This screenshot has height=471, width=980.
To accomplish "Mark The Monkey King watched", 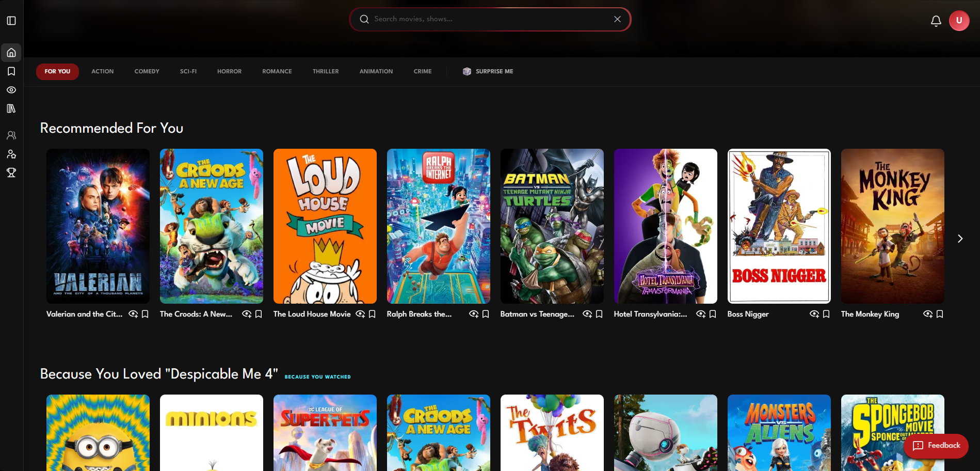I will click(928, 314).
